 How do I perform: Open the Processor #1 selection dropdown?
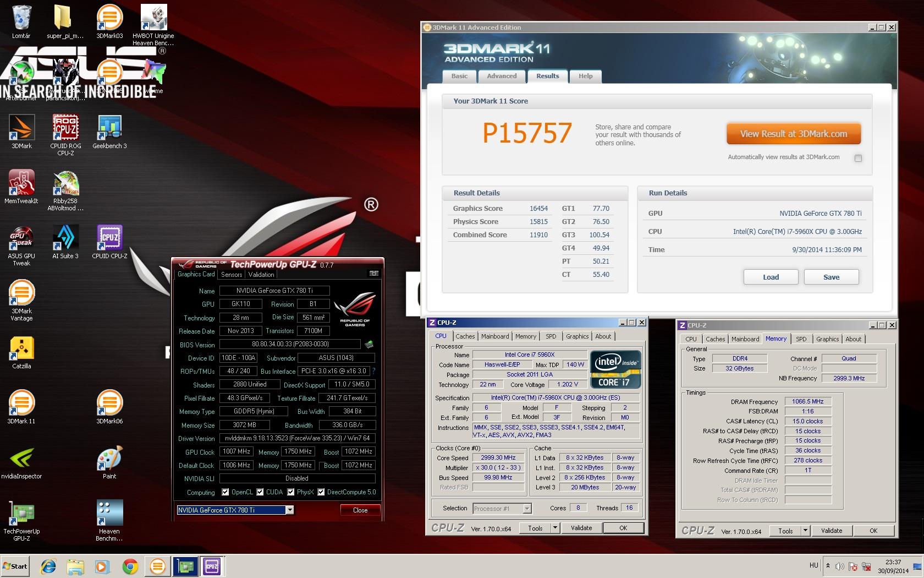(x=527, y=509)
